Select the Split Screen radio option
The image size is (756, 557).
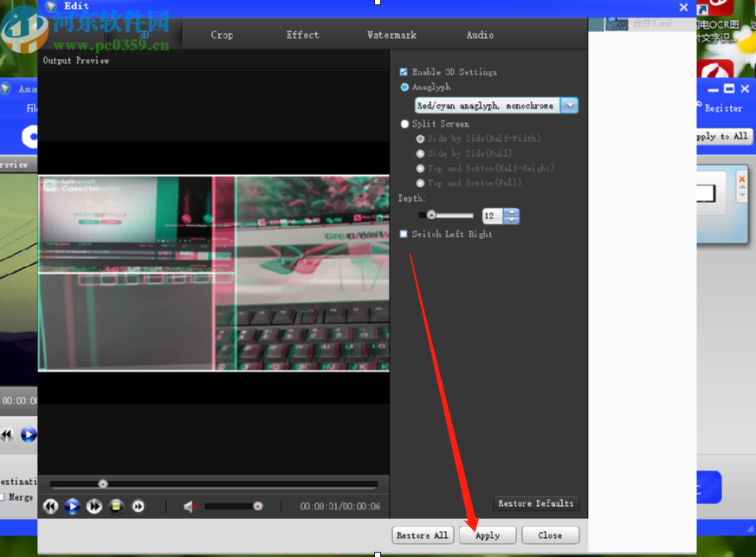click(404, 124)
